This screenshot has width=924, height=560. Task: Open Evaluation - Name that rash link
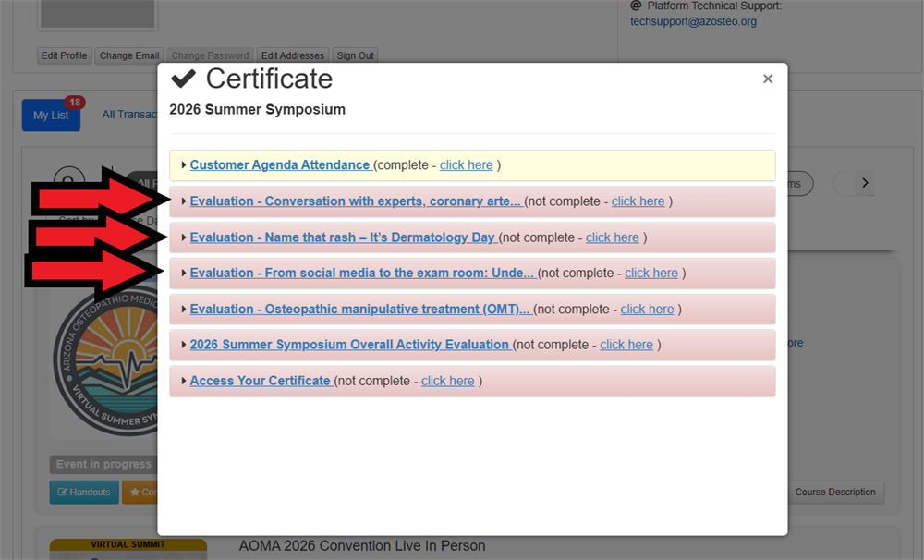pyautogui.click(x=343, y=237)
